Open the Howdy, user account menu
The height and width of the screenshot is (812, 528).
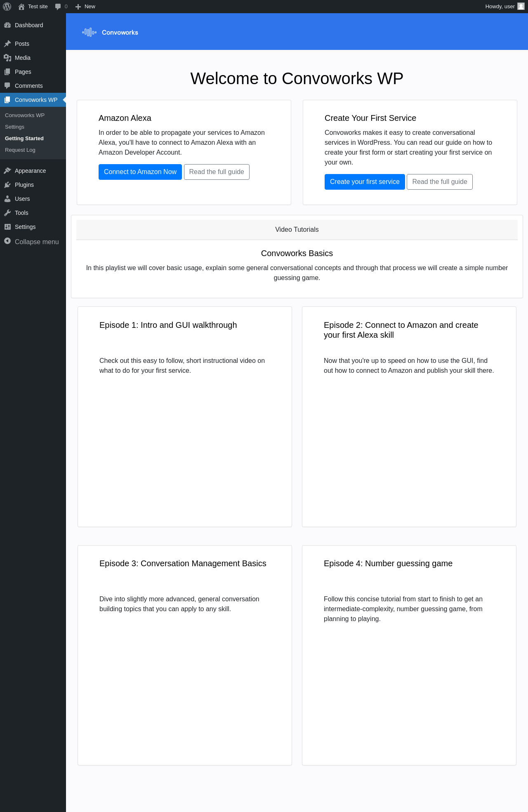(x=504, y=7)
